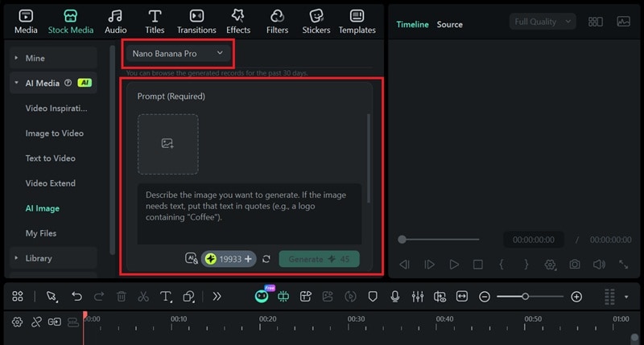This screenshot has width=644, height=345.
Task: Open the Stickers tab
Action: (x=316, y=23)
